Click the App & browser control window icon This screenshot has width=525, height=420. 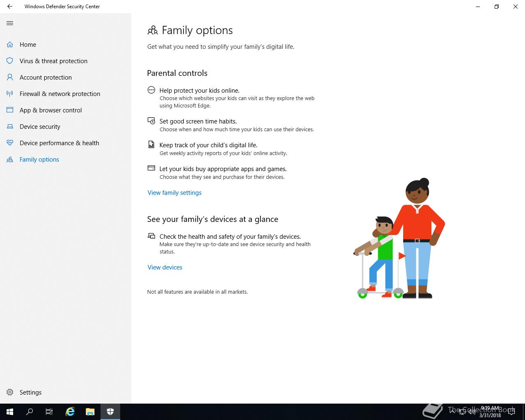(x=10, y=110)
